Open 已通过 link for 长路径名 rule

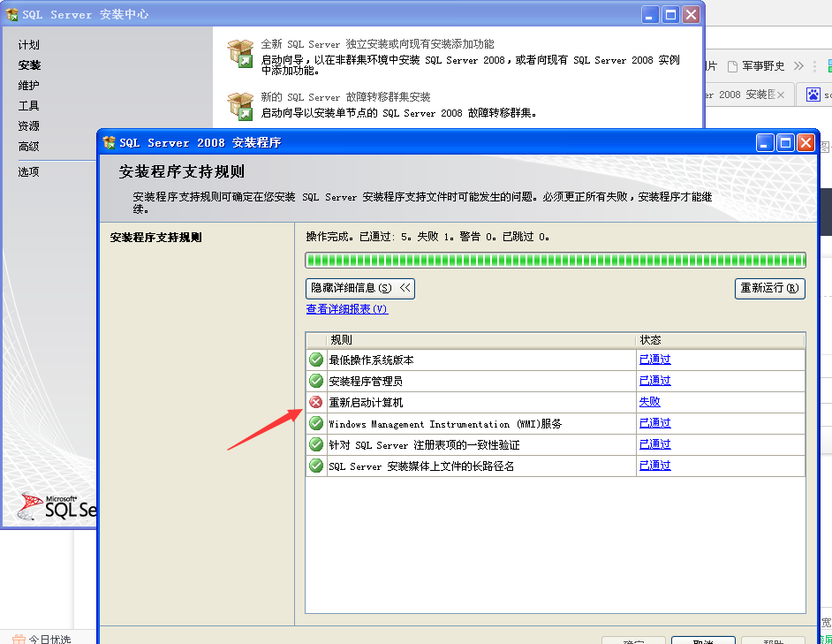[x=654, y=466]
